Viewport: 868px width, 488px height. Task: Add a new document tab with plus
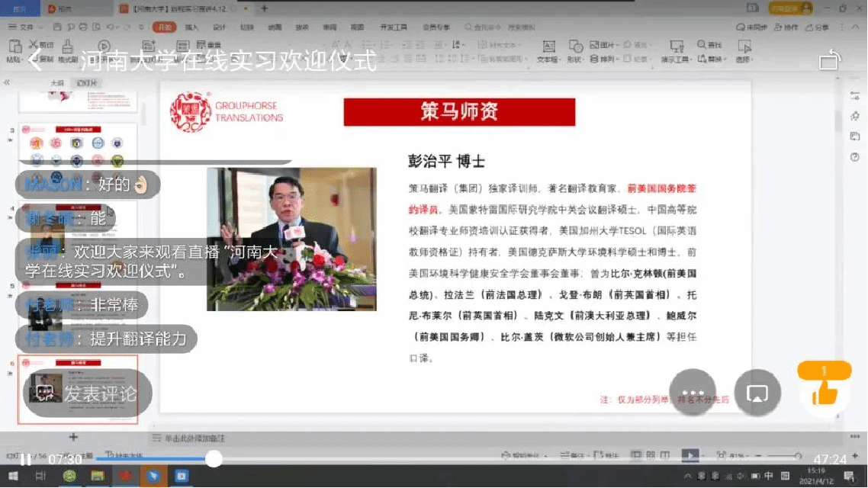click(264, 8)
